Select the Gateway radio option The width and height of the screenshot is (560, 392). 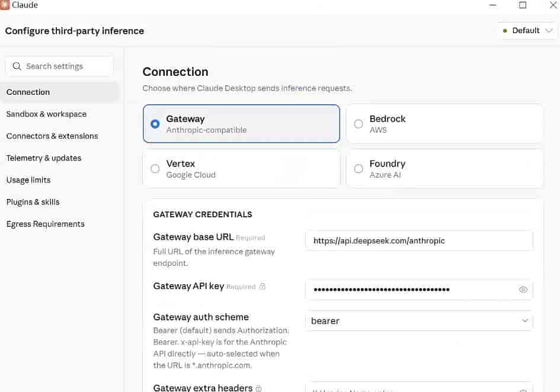click(241, 124)
